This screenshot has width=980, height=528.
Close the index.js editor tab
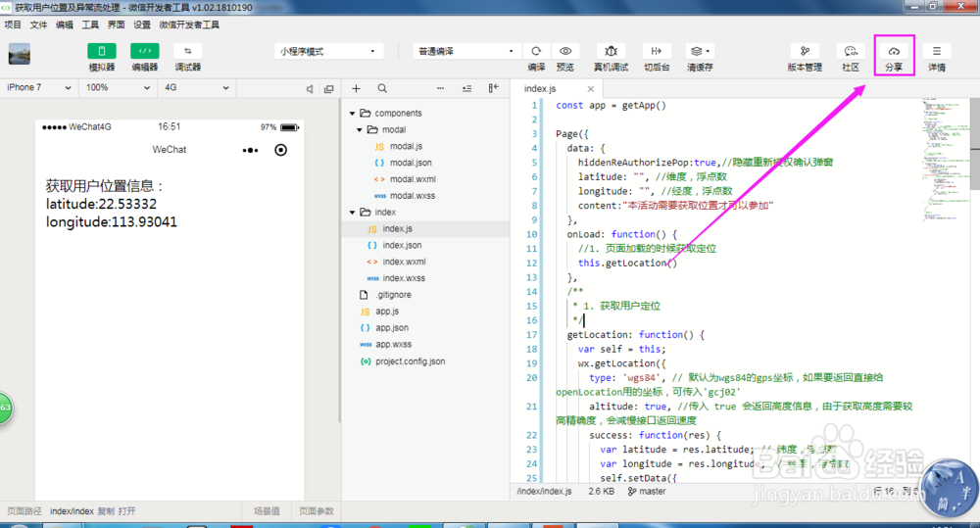(591, 89)
